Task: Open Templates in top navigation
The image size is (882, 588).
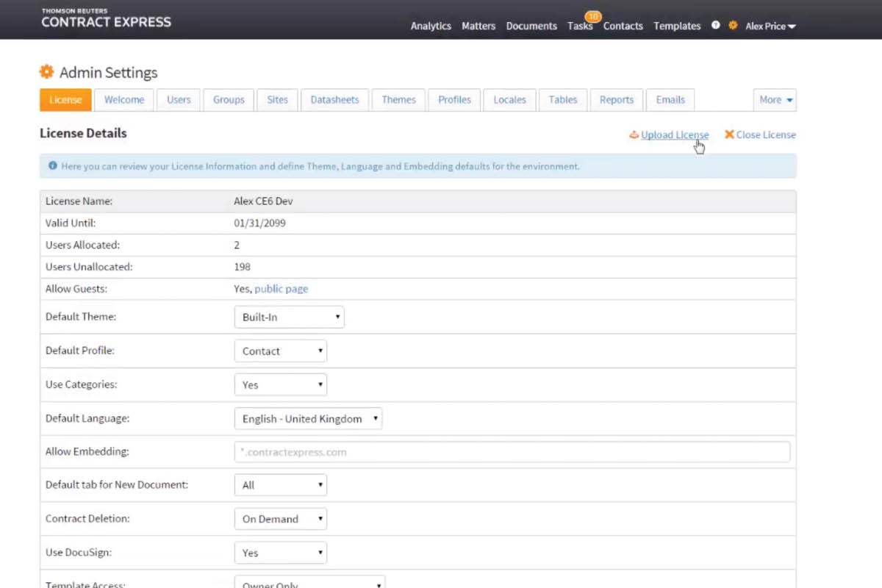Action: pyautogui.click(x=677, y=26)
